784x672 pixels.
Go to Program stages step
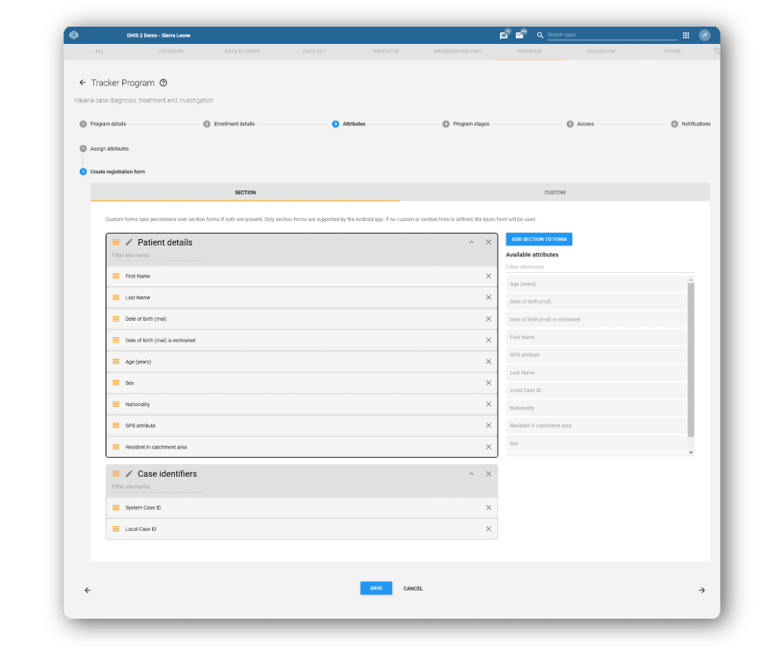[466, 124]
